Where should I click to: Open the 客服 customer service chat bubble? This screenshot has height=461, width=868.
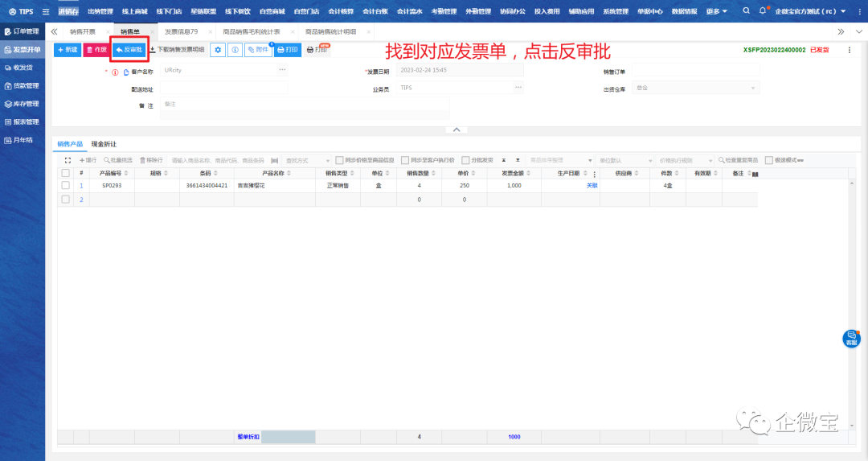tap(851, 339)
